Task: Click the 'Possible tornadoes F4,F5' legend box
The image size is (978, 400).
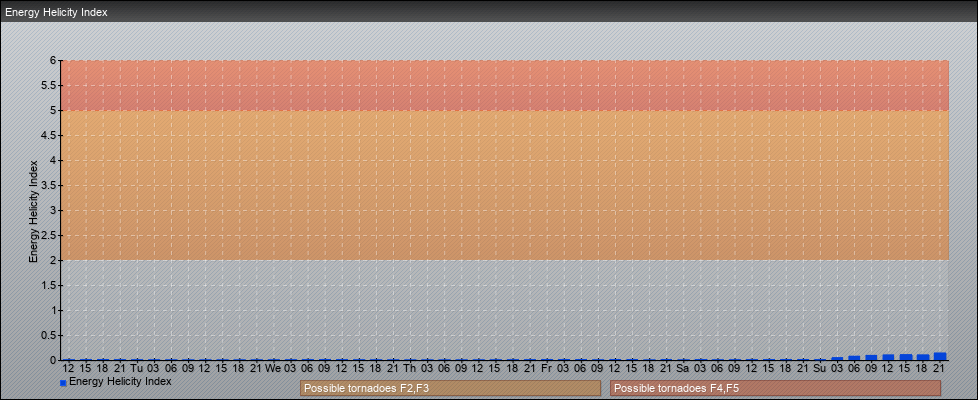Action: point(775,388)
